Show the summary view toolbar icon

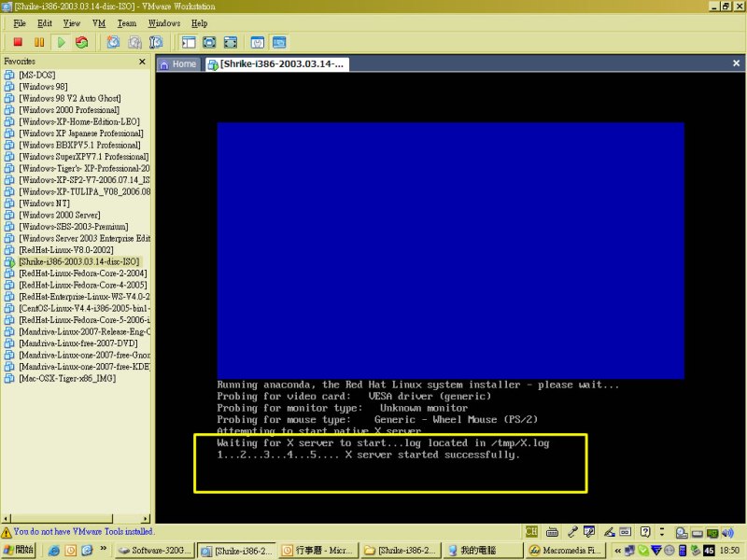[x=258, y=42]
